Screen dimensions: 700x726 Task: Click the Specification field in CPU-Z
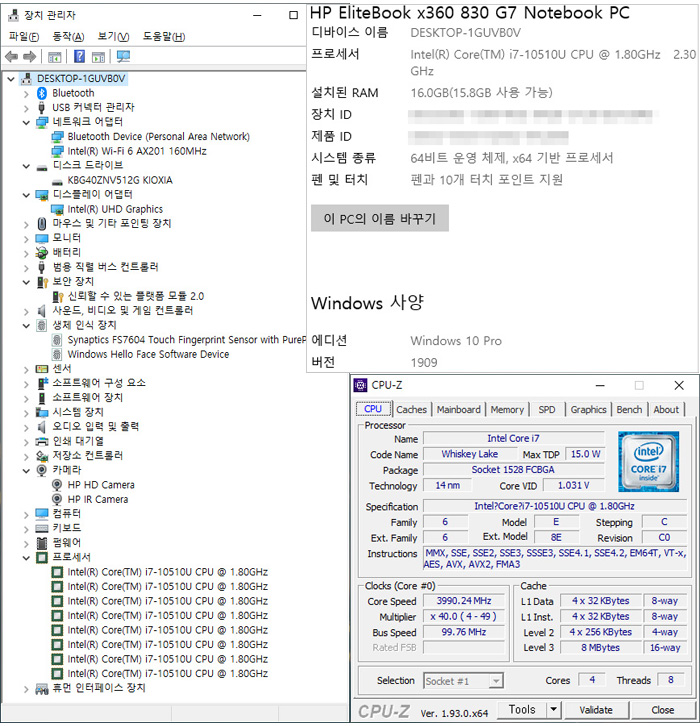click(x=555, y=506)
